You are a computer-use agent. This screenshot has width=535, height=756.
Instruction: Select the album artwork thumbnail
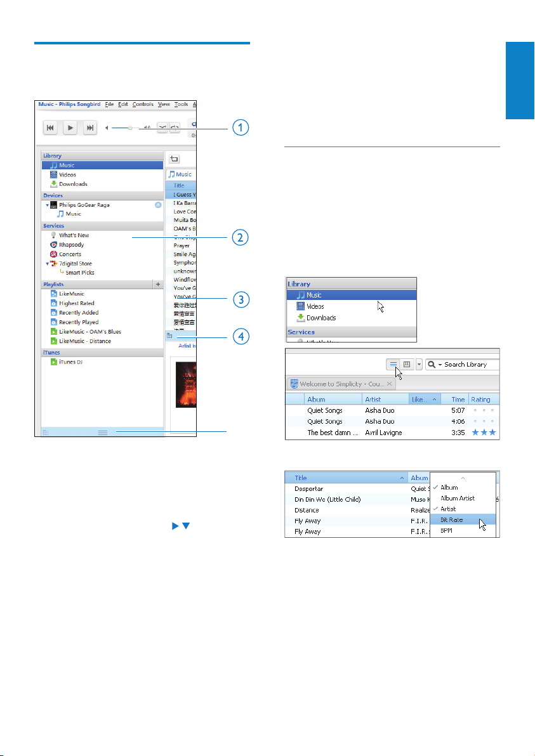[x=186, y=384]
